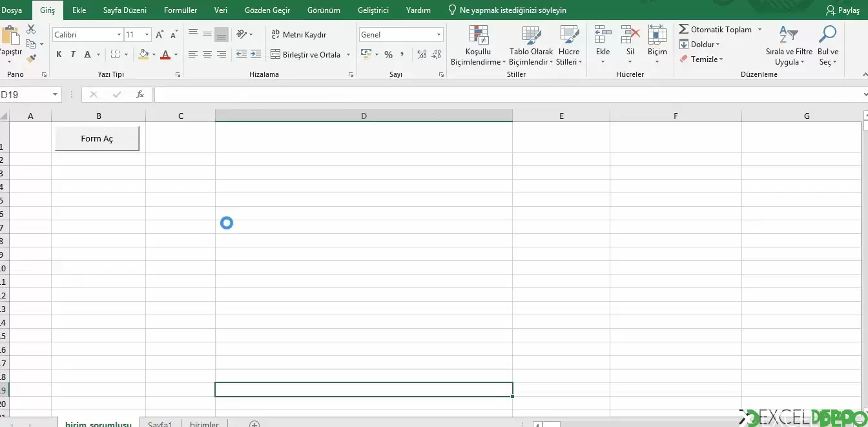The width and height of the screenshot is (868, 427).
Task: Switch to the Veri tab
Action: (221, 10)
